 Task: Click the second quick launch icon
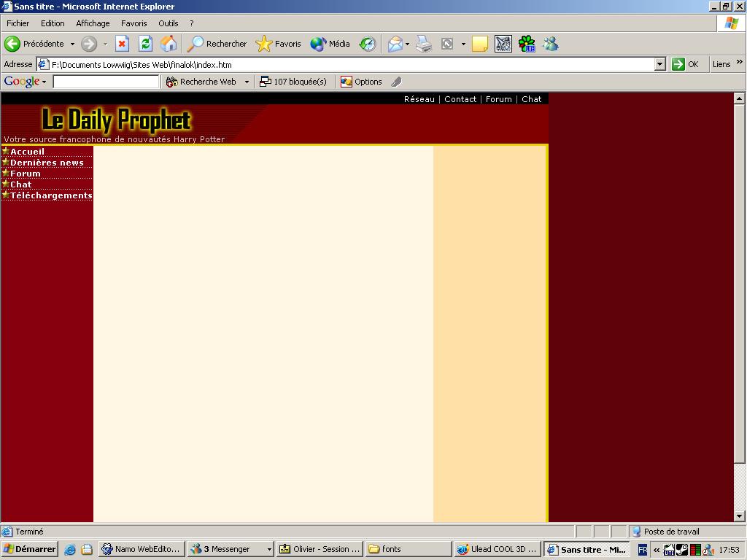(x=86, y=549)
